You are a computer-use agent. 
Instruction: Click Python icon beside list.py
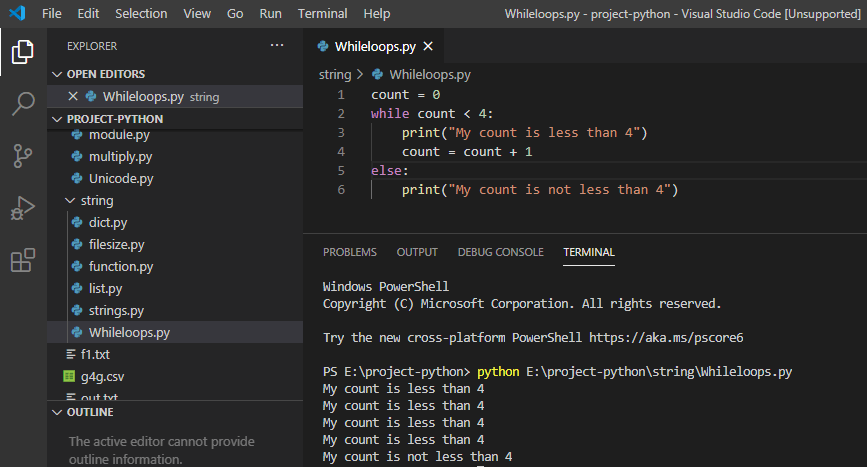point(77,288)
